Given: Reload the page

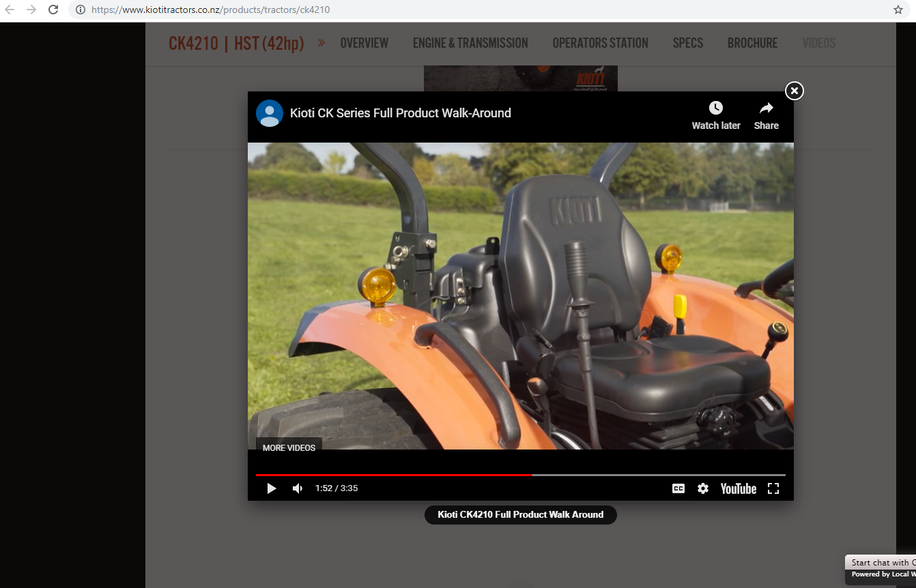Looking at the screenshot, I should 53,10.
